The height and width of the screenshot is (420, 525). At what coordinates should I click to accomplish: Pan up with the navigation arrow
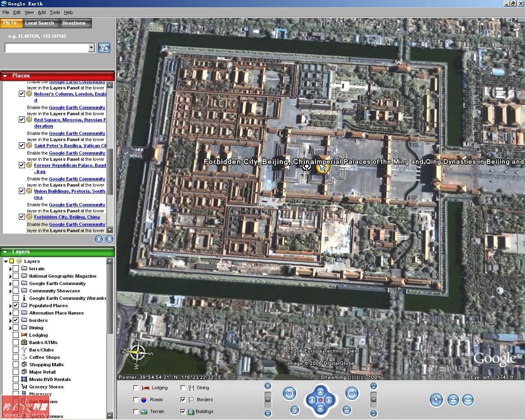tap(320, 392)
